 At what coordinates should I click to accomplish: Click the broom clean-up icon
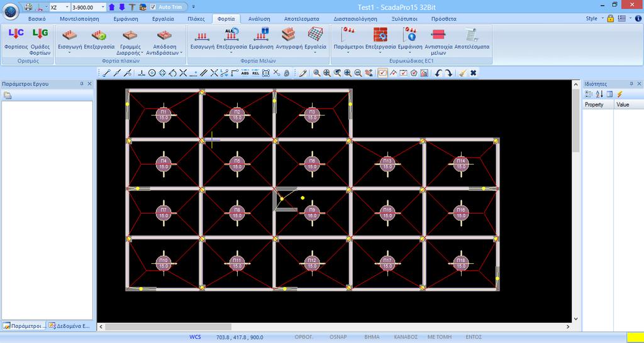coord(462,73)
